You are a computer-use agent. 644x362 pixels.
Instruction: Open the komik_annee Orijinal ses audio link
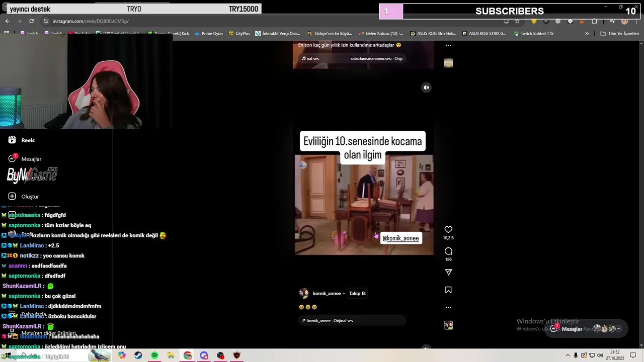click(352, 321)
